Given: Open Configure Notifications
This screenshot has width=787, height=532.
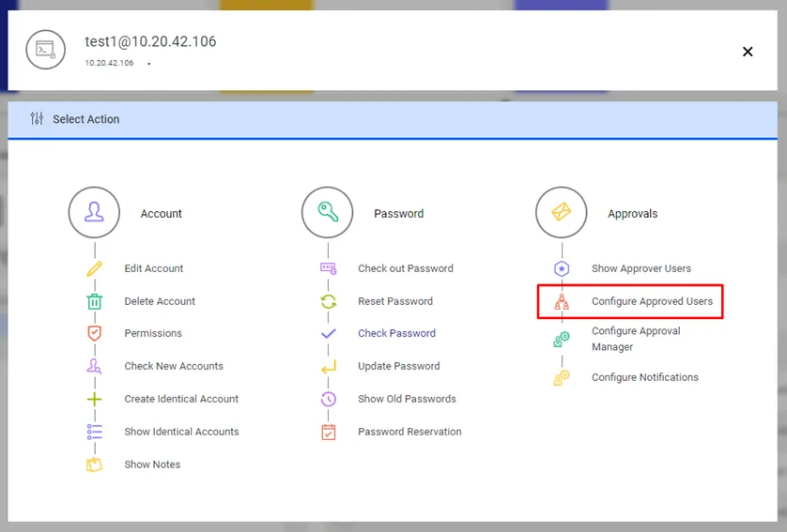Looking at the screenshot, I should [645, 377].
